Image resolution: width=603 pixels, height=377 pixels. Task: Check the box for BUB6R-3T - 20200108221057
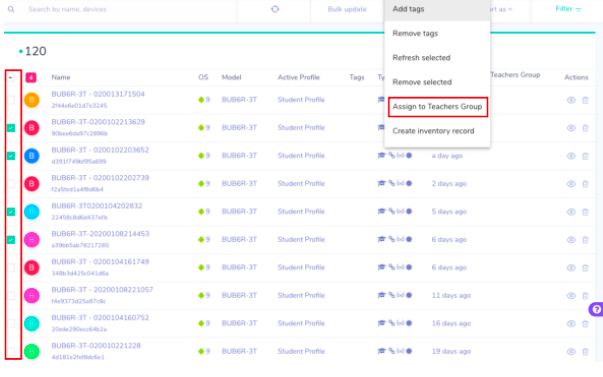click(11, 295)
